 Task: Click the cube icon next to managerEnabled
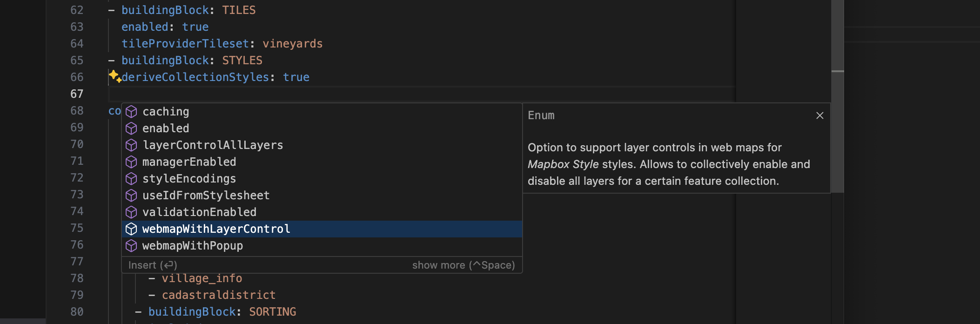click(131, 162)
